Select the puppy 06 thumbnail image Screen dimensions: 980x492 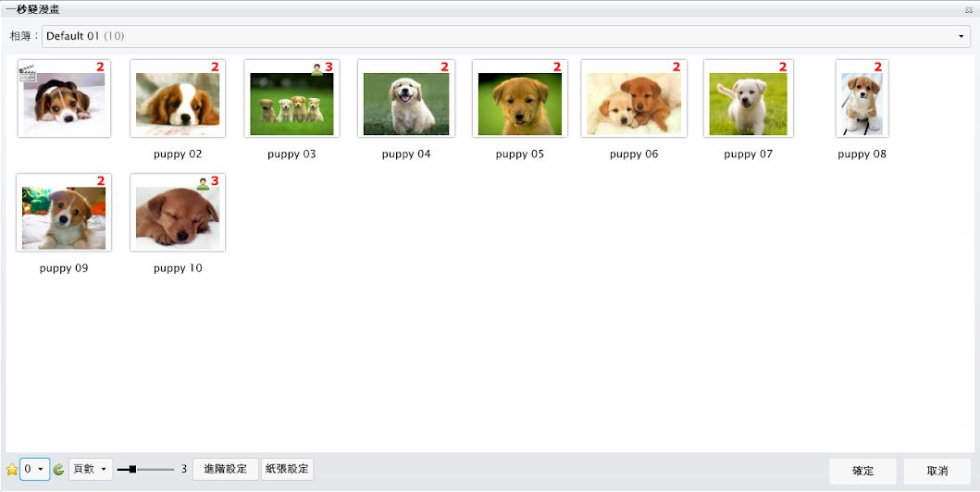[634, 99]
